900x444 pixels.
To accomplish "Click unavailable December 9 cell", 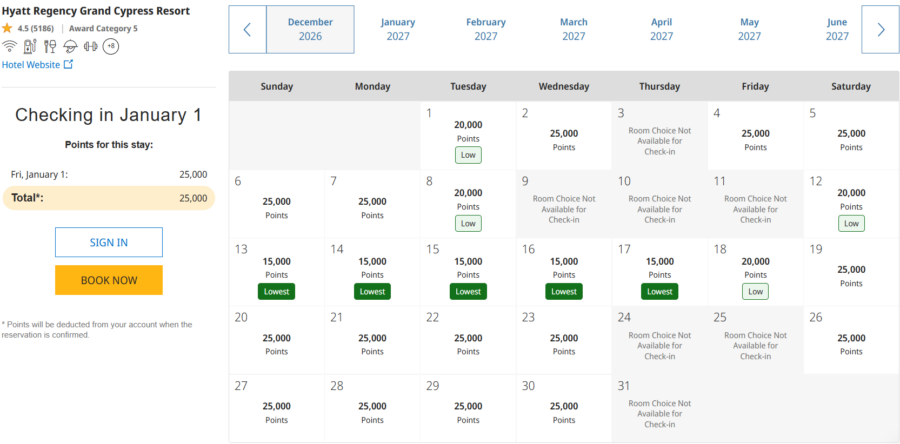I will coord(564,204).
